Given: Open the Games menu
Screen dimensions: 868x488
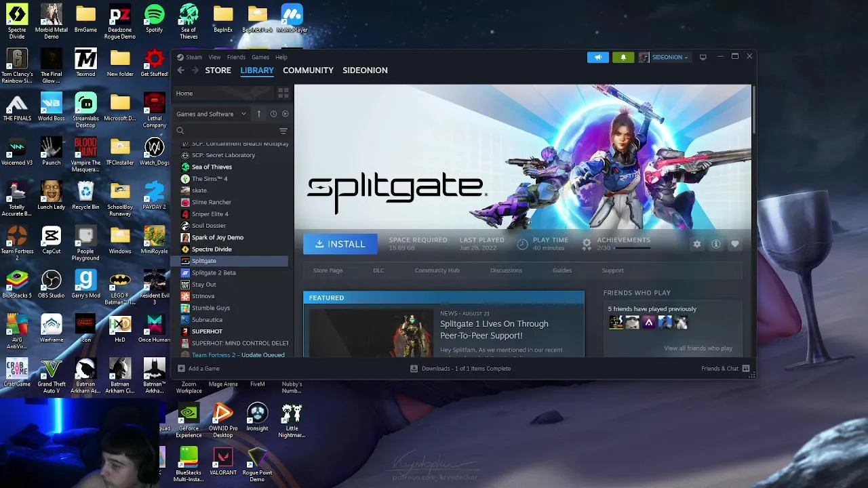Looking at the screenshot, I should coord(260,57).
